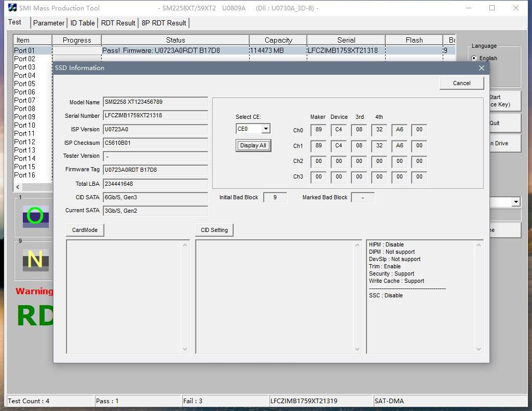
Task: Click the green O status icon for port 1
Action: coord(35,216)
